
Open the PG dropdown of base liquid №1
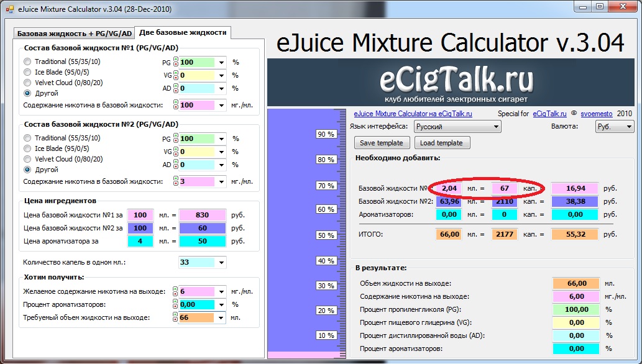click(x=221, y=63)
